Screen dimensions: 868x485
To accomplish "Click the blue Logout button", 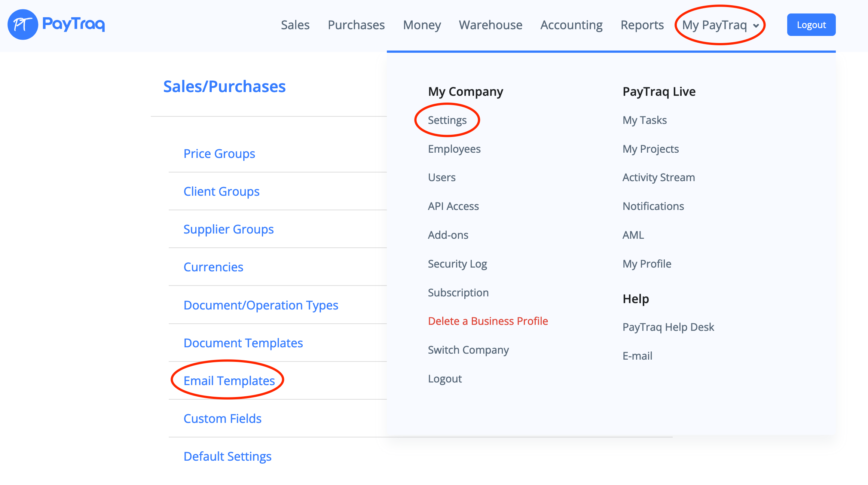I will click(811, 25).
